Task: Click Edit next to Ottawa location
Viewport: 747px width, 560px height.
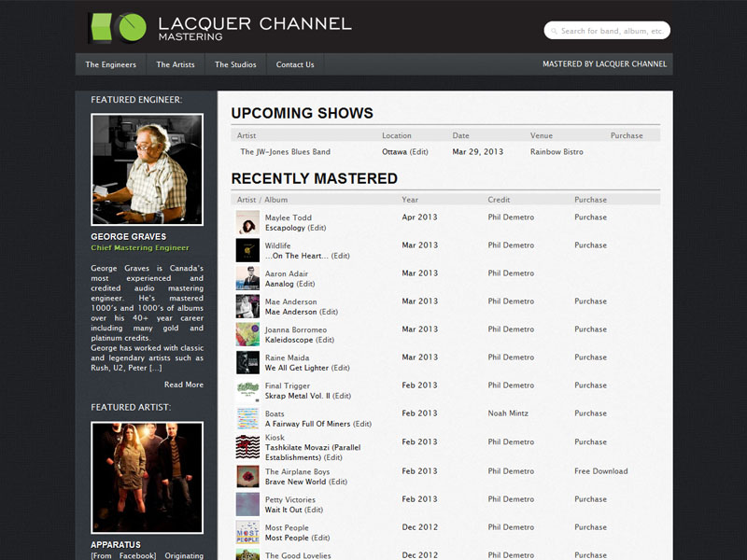Action: 418,151
